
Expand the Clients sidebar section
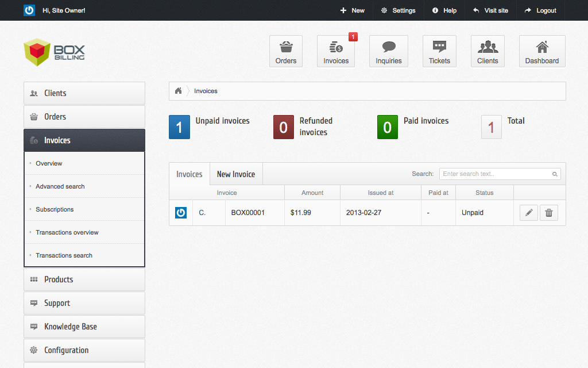click(x=84, y=93)
